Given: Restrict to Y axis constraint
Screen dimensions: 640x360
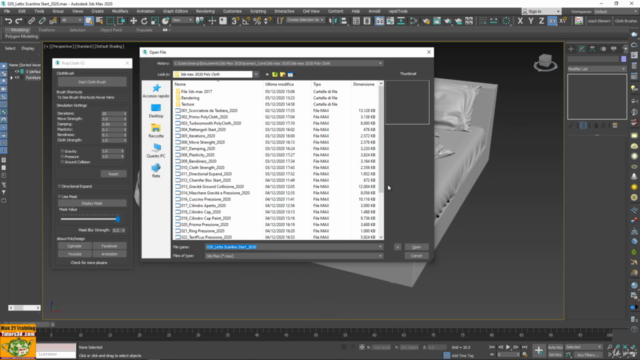Looking at the screenshot, I should pos(531,21).
